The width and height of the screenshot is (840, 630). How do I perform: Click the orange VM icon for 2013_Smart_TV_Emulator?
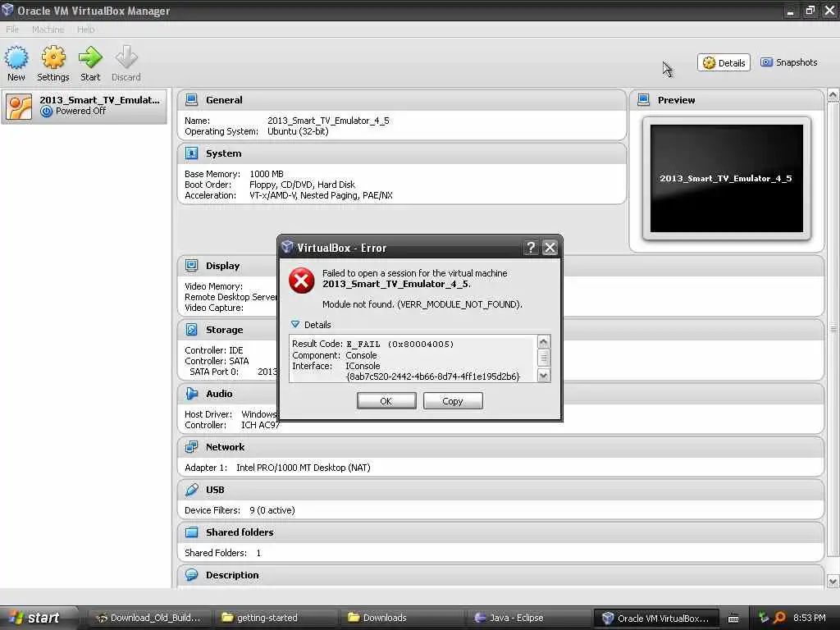point(19,107)
